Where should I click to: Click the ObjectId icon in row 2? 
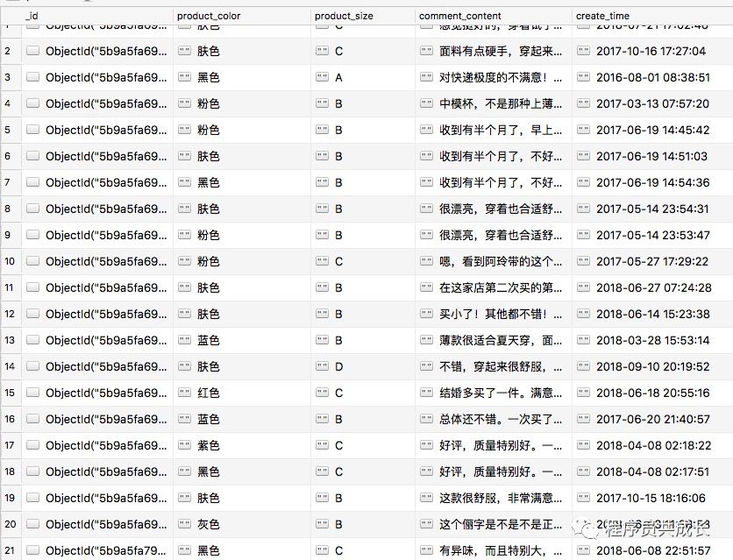point(32,51)
